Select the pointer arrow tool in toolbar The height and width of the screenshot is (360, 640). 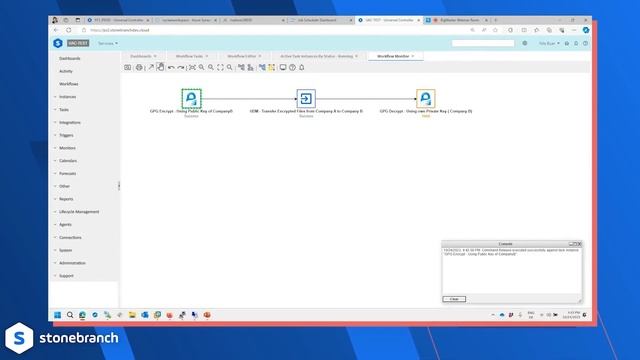click(151, 67)
